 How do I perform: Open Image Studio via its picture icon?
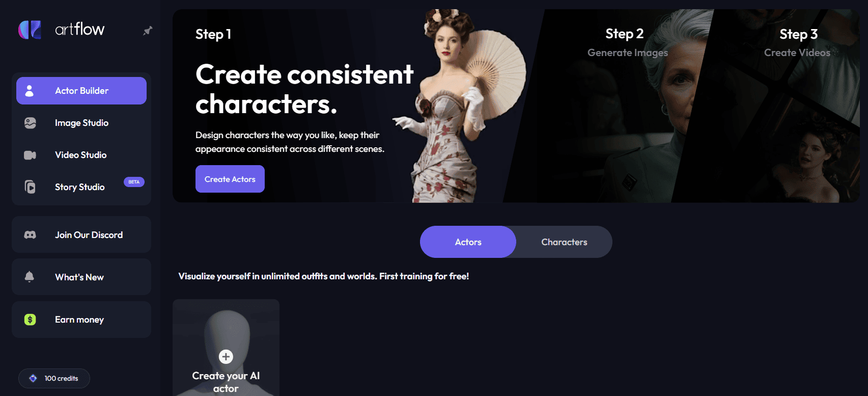pyautogui.click(x=30, y=123)
